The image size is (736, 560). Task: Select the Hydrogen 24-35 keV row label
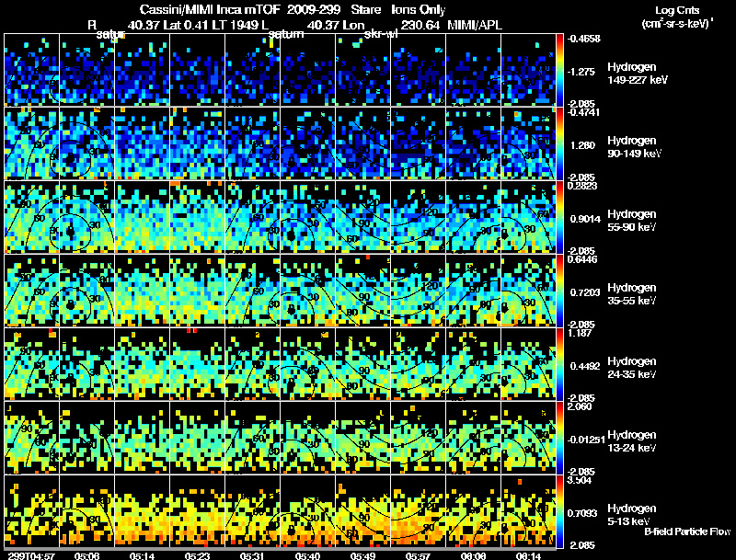click(631, 368)
